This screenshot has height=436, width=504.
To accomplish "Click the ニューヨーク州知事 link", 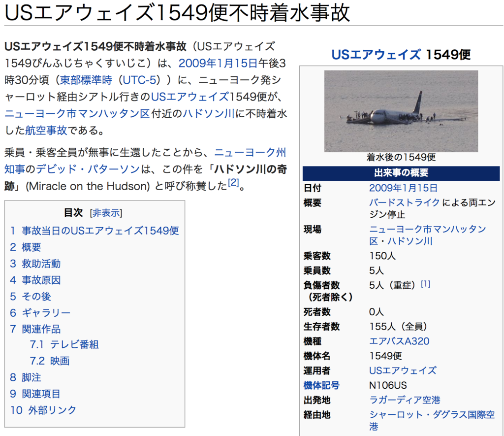I will click(x=250, y=152).
